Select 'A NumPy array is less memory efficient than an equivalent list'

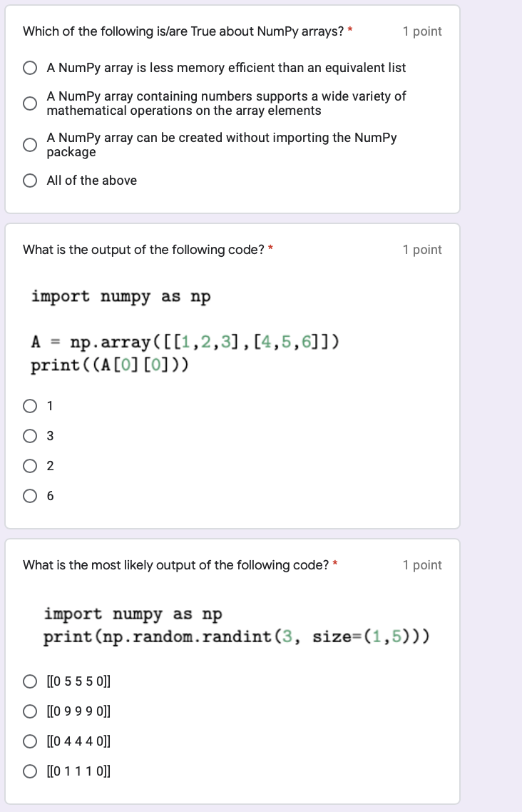(29, 68)
